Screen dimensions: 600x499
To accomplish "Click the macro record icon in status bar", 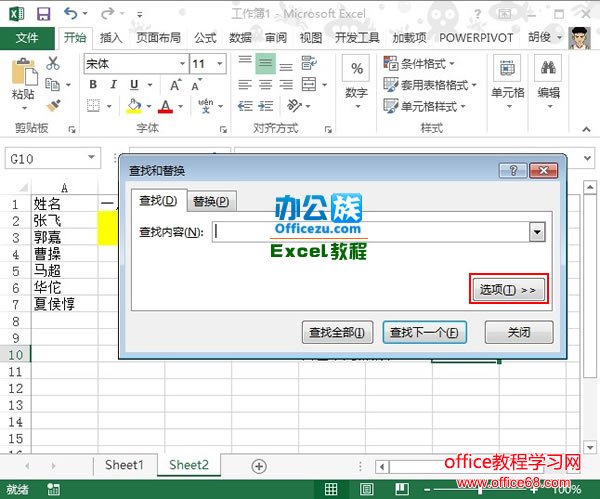I will (53, 489).
